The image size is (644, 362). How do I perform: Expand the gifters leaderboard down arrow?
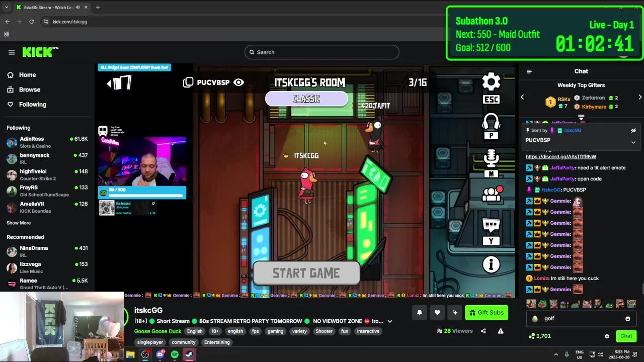point(581,117)
